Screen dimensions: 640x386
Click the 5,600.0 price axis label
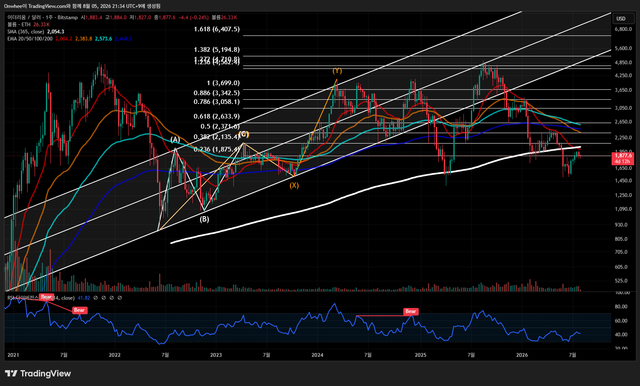623,48
